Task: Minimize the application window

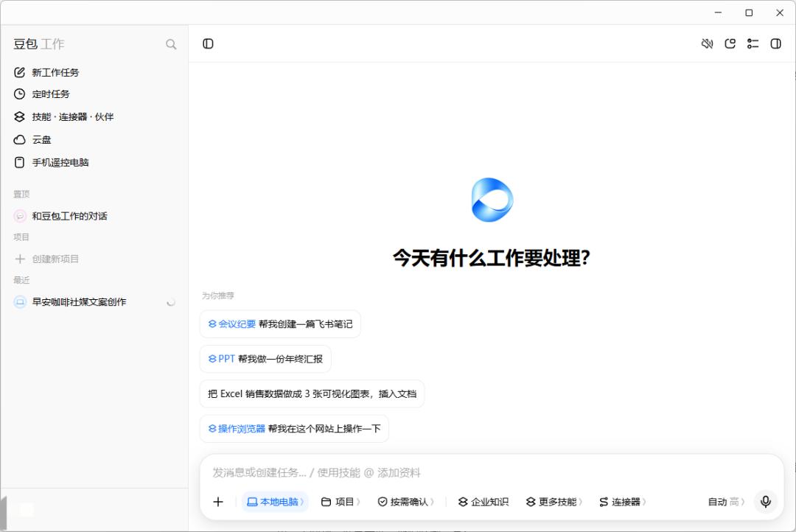Action: pyautogui.click(x=718, y=13)
